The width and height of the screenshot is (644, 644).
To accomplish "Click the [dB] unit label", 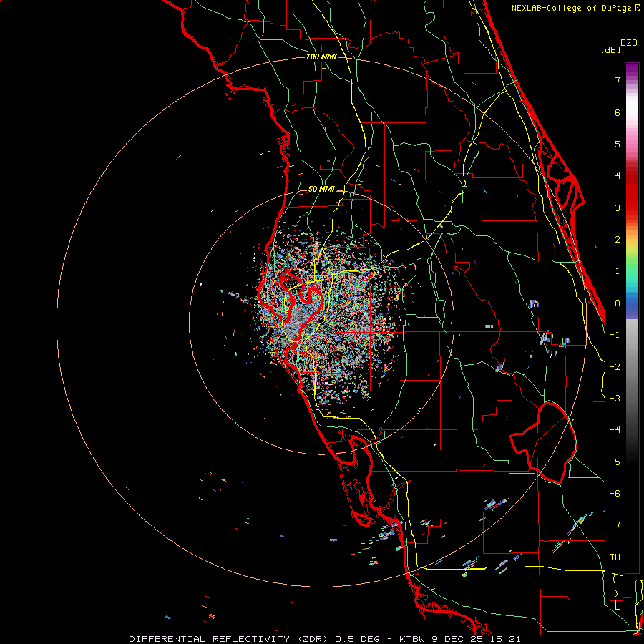I will 611,49.
